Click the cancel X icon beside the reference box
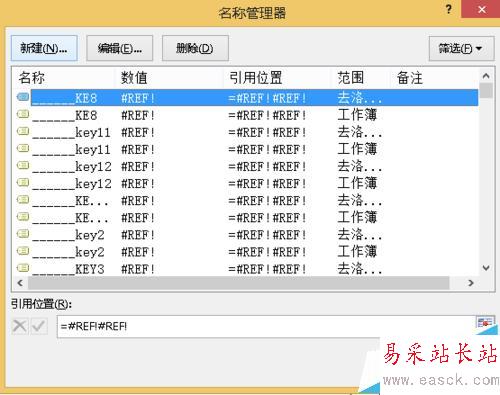 (20, 326)
